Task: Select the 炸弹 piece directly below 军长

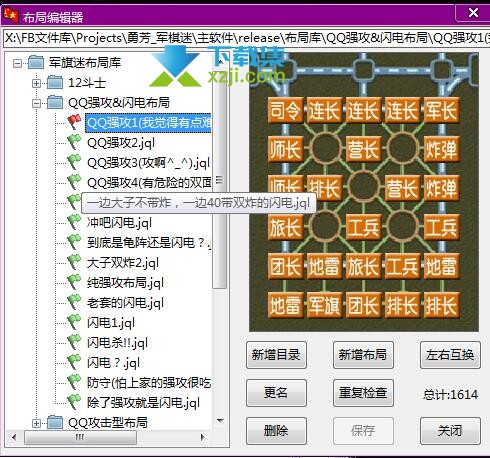Action: point(441,149)
